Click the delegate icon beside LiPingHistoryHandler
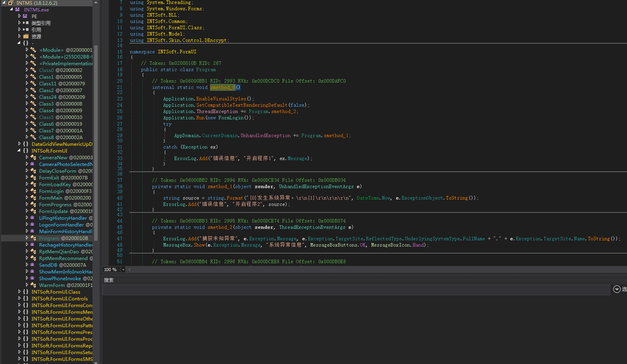 click(x=33, y=218)
